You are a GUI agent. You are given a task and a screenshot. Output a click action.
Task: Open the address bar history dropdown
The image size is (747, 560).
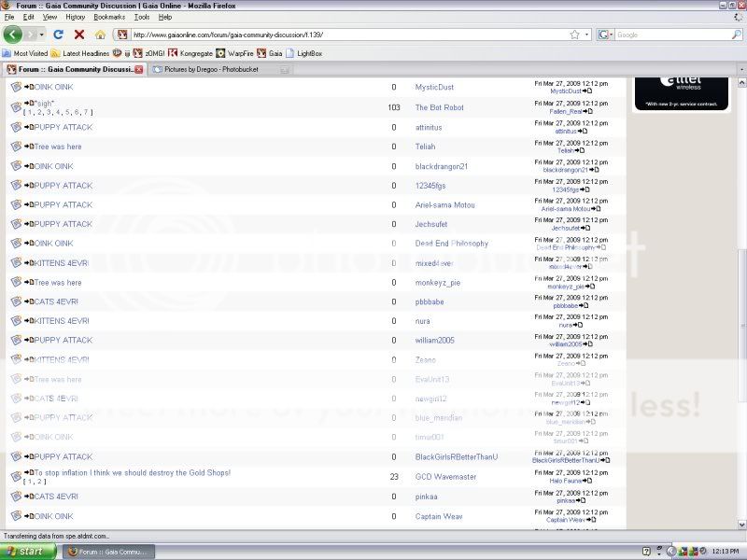tap(586, 35)
